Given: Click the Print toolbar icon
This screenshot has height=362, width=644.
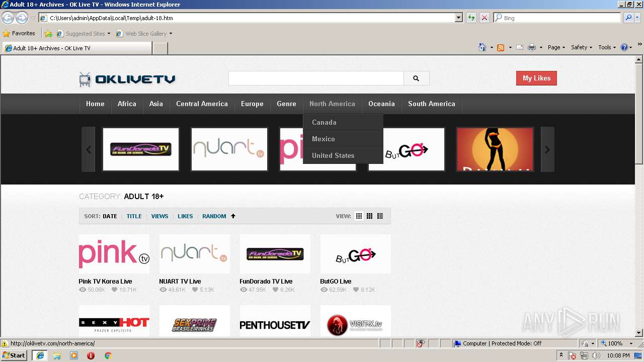Looking at the screenshot, I should click(532, 47).
